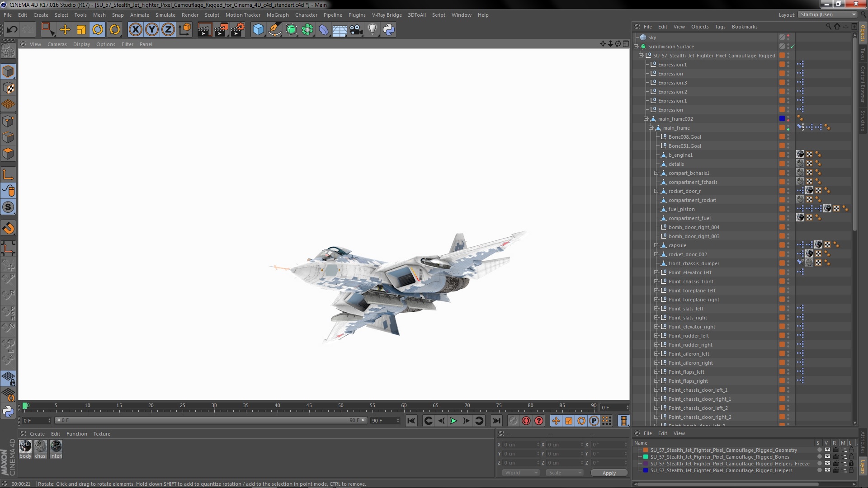
Task: Open Edit Render Settings icon
Action: pos(238,30)
